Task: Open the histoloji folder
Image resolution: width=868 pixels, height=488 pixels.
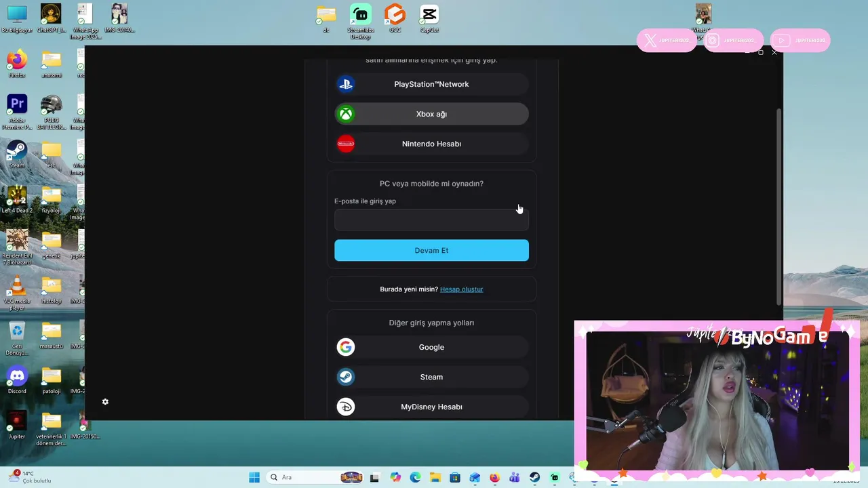Action: point(52,290)
